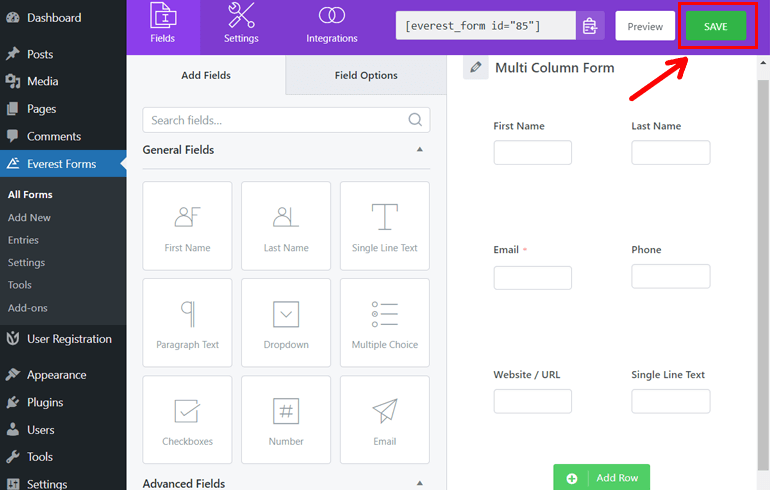This screenshot has height=490, width=770.
Task: Add a new row to form
Action: [602, 478]
